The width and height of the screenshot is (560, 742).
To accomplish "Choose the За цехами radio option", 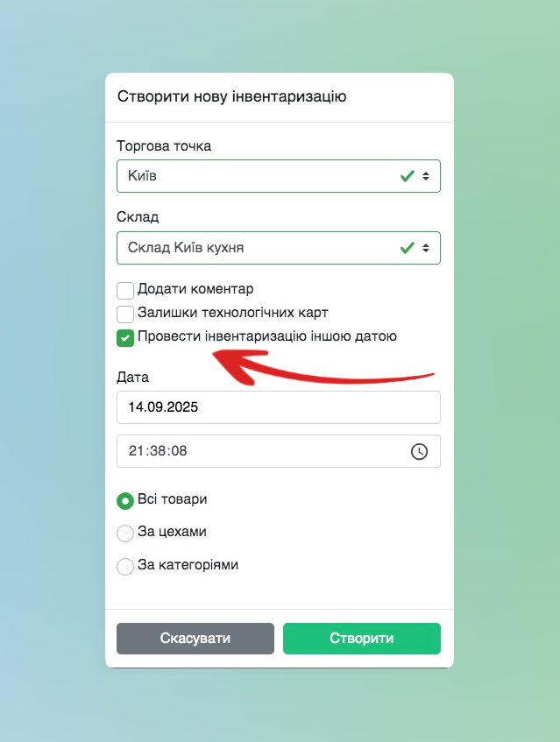I will (125, 534).
